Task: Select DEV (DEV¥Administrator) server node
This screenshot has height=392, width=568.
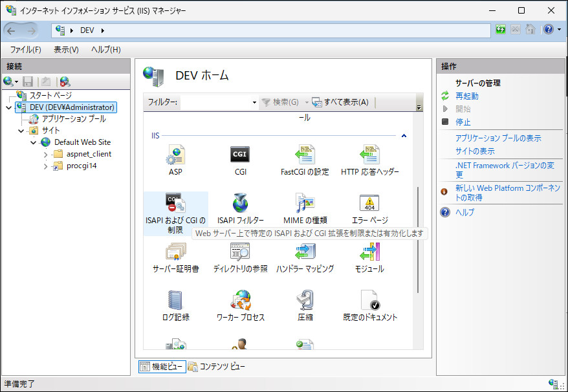Action: [72, 107]
